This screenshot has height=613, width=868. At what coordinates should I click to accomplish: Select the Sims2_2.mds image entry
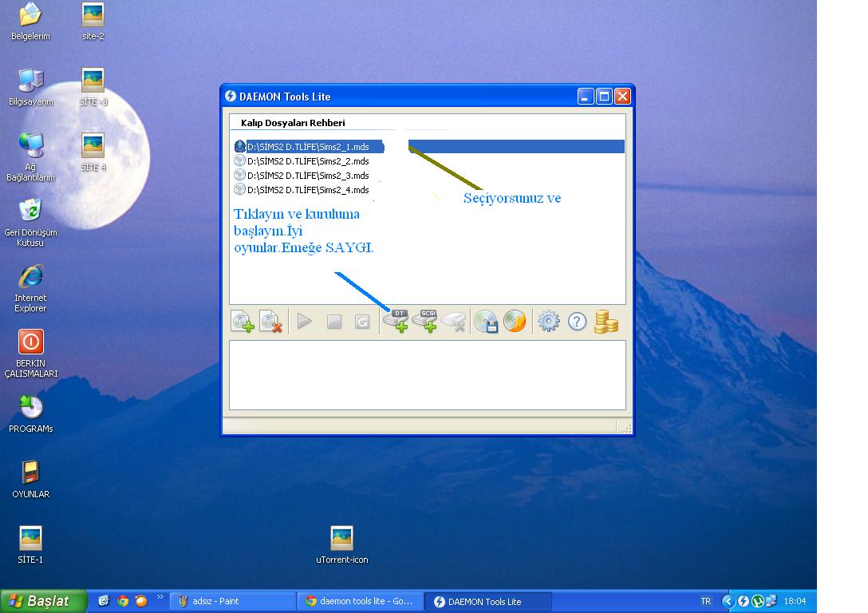pyautogui.click(x=302, y=161)
